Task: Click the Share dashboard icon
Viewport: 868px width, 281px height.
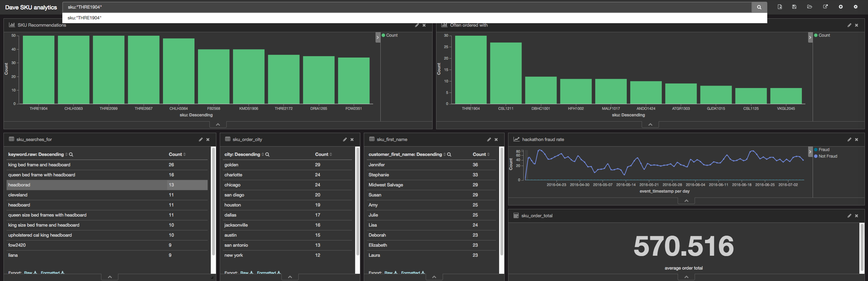Action: click(825, 7)
